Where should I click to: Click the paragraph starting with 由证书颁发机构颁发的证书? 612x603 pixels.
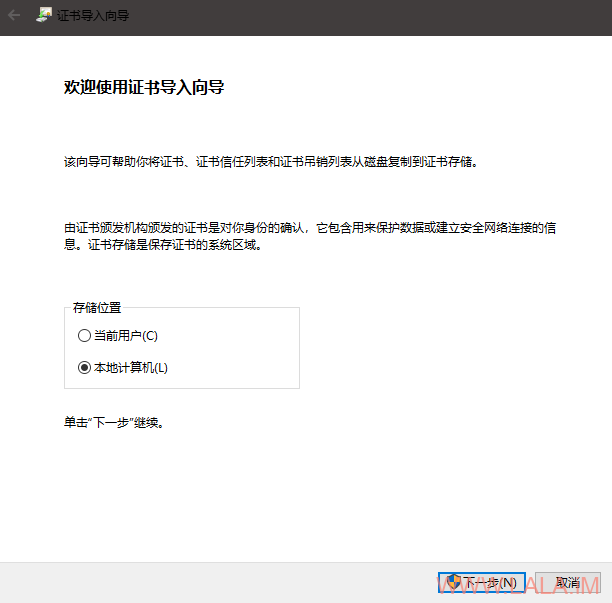click(310, 236)
